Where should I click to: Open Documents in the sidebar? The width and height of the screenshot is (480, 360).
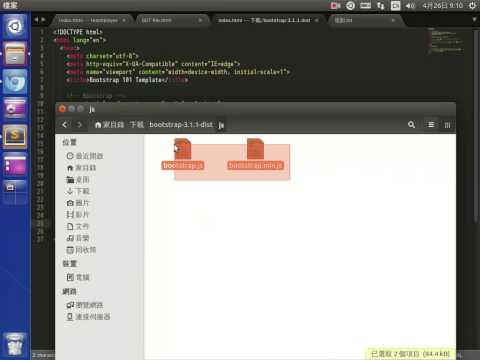coord(78,227)
